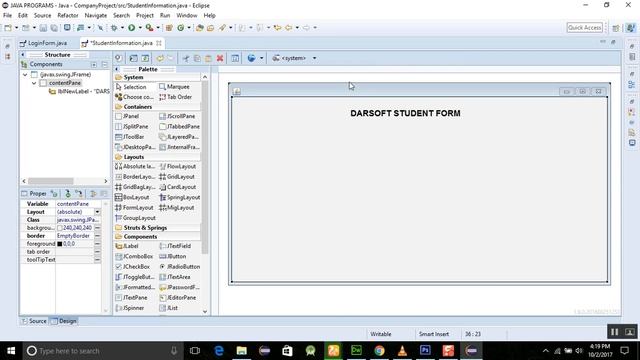The width and height of the screenshot is (640, 360).
Task: Select the JList palette item
Action: click(169, 308)
